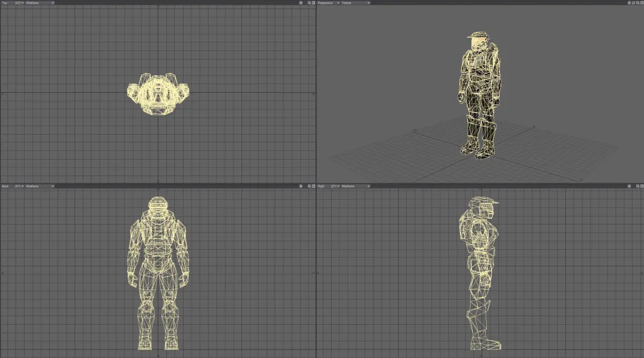Open the Right view type dropdown

pos(328,186)
